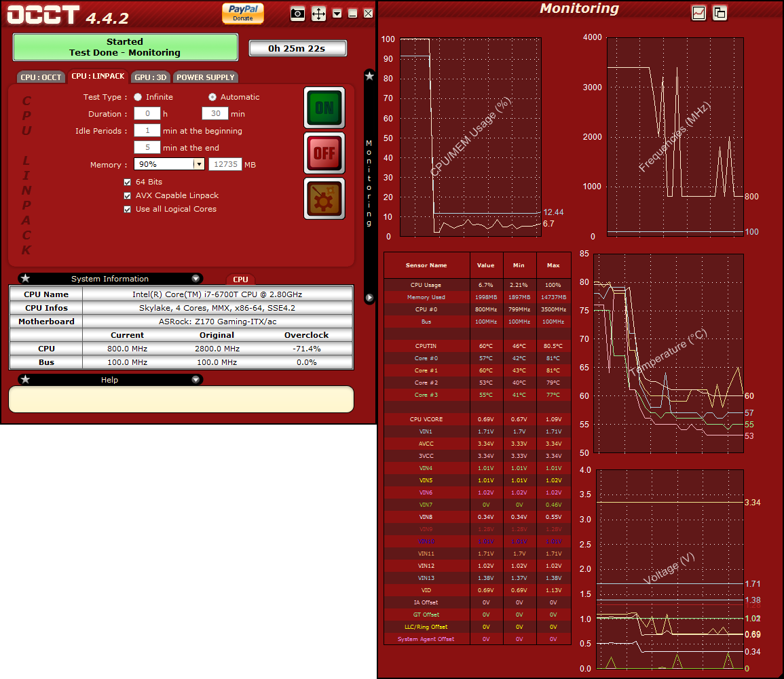Toggle Use all Logical Cores checkbox
The width and height of the screenshot is (784, 679).
pyautogui.click(x=127, y=209)
